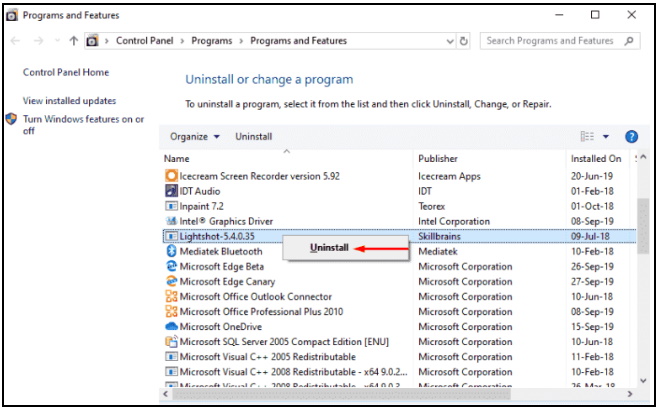
Task: Click the forward navigation arrow
Action: click(x=38, y=41)
